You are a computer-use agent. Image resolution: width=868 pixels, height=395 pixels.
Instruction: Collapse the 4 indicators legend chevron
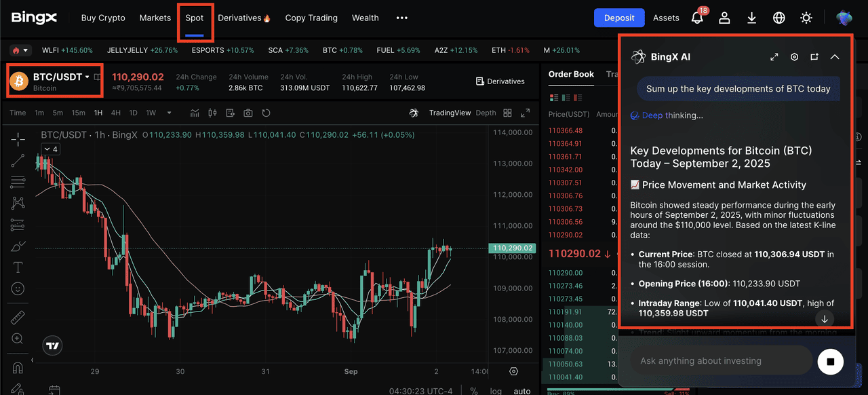51,149
